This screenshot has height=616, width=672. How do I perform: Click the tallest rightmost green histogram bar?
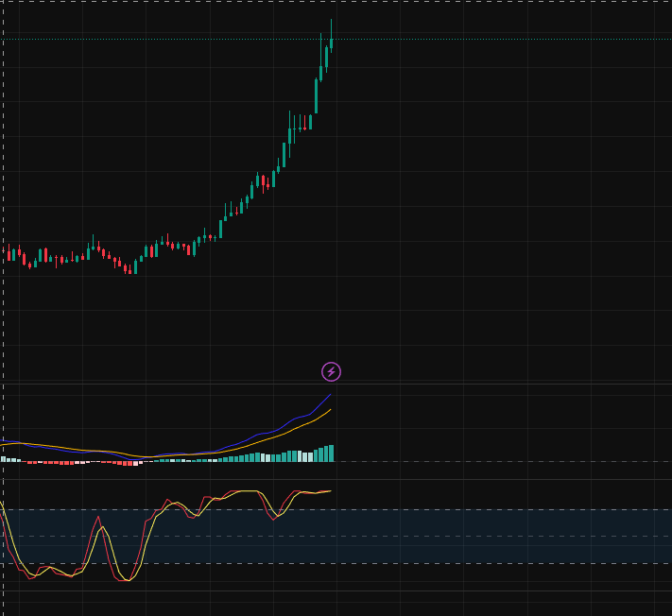(331, 453)
